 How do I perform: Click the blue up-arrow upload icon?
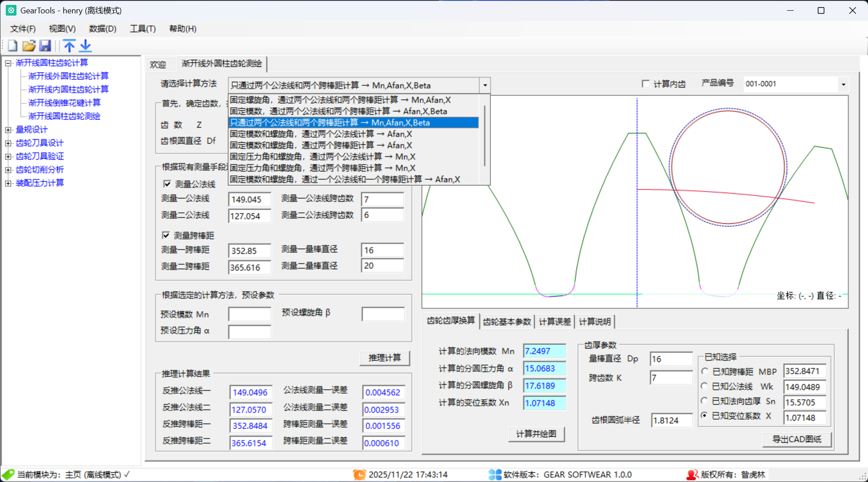[69, 45]
